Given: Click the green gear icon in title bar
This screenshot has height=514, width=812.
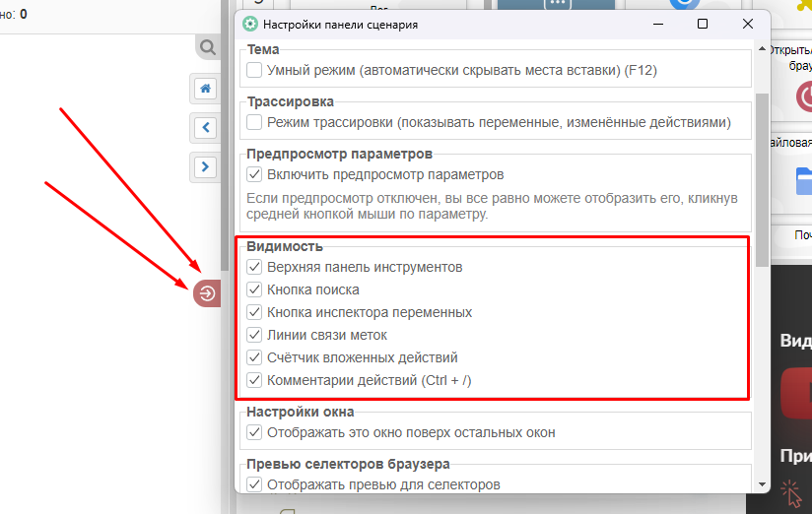Looking at the screenshot, I should click(250, 24).
